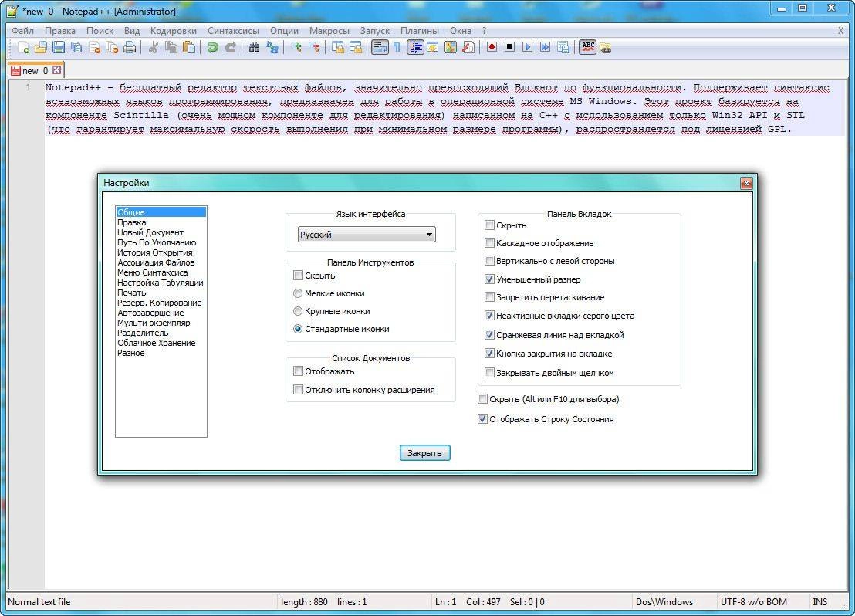Close the Настройки dialog with X
The height and width of the screenshot is (616, 855).
746,183
